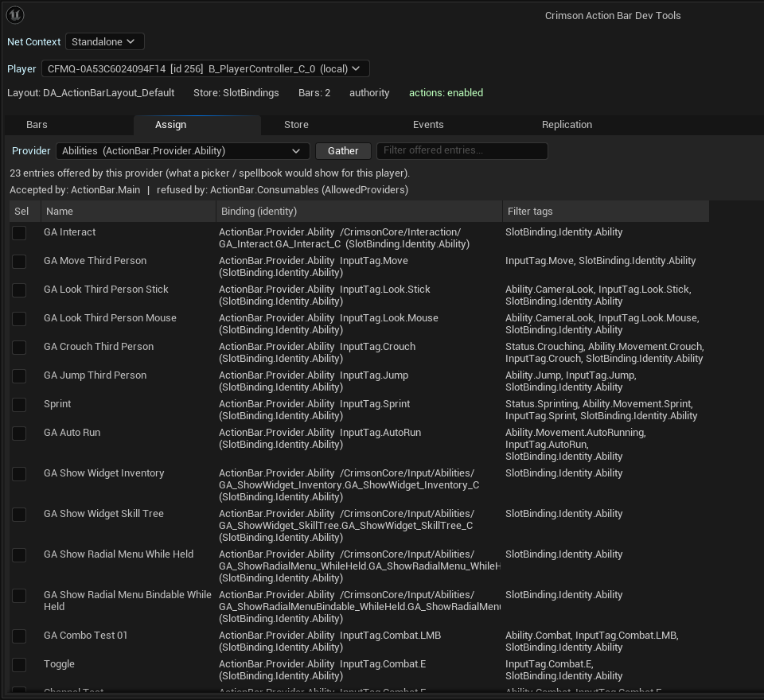Check the GA Show Widget Inventory checkbox
The width and height of the screenshot is (764, 700).
pyautogui.click(x=19, y=474)
